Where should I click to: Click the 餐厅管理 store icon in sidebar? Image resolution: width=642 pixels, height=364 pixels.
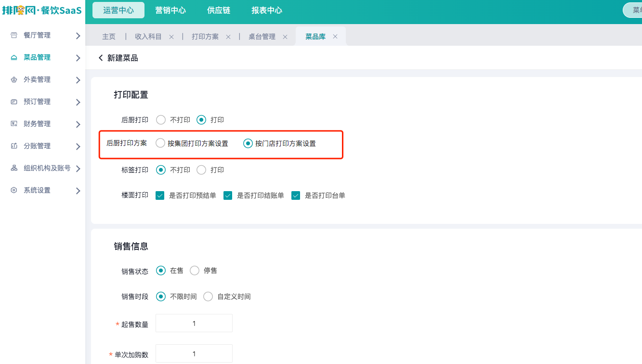(14, 35)
